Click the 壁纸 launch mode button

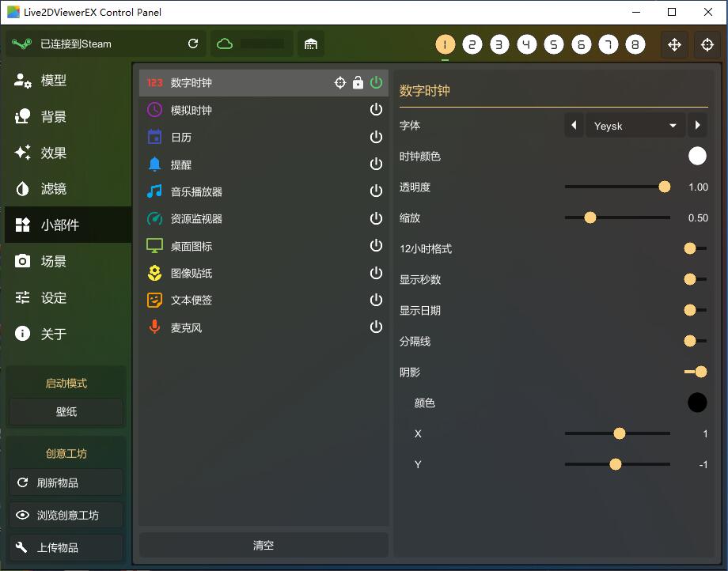click(x=66, y=411)
